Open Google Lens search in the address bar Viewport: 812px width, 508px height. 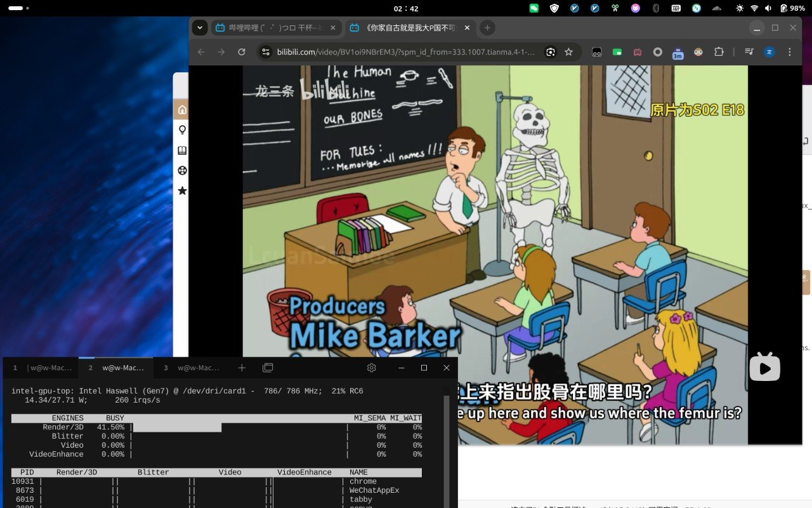[x=551, y=52]
